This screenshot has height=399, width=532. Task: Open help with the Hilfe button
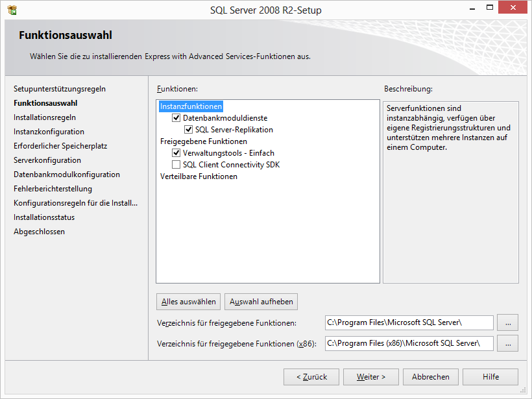click(x=490, y=377)
